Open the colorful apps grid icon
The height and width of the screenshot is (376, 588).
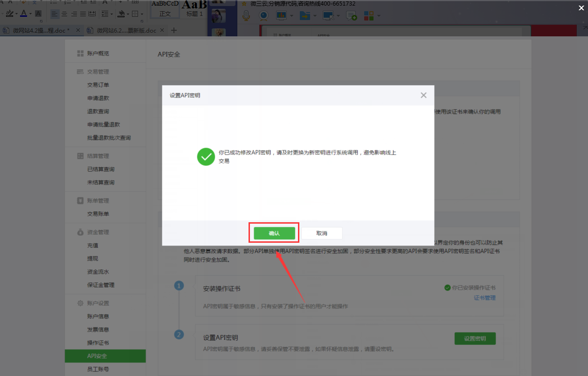coord(369,16)
